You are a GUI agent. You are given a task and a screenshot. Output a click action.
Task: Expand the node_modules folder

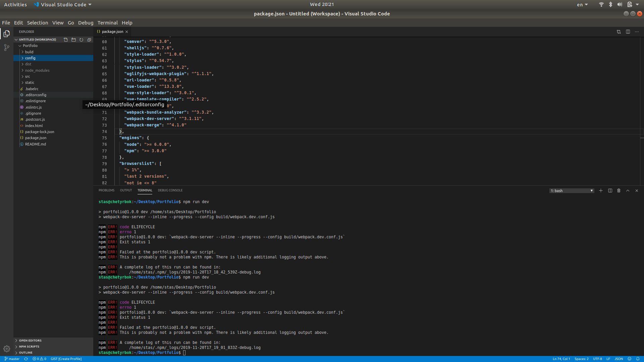click(x=53, y=70)
